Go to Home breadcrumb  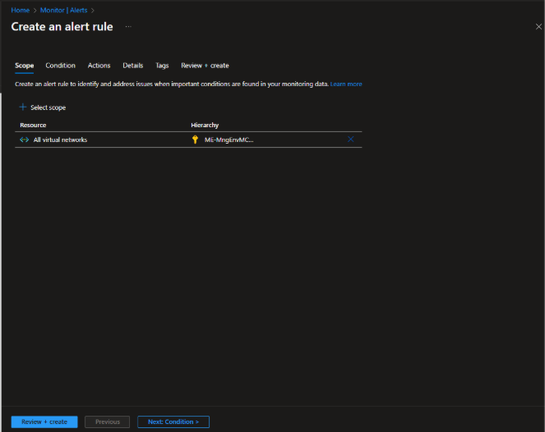coord(20,10)
